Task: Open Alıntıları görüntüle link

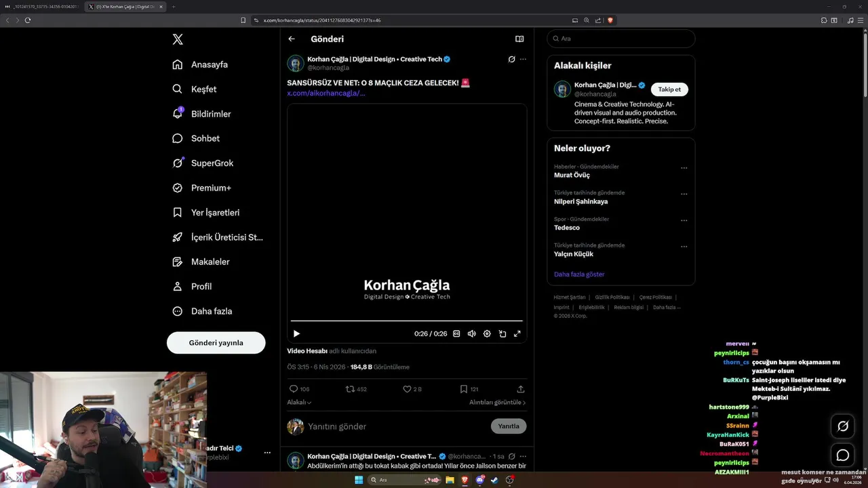Action: pyautogui.click(x=498, y=402)
